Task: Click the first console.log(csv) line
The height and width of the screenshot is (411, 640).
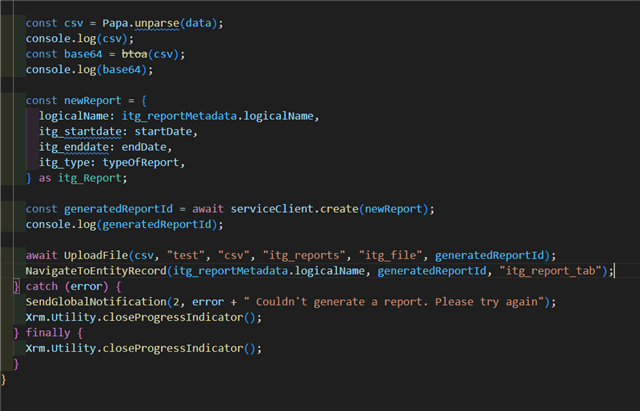Action: tap(80, 39)
